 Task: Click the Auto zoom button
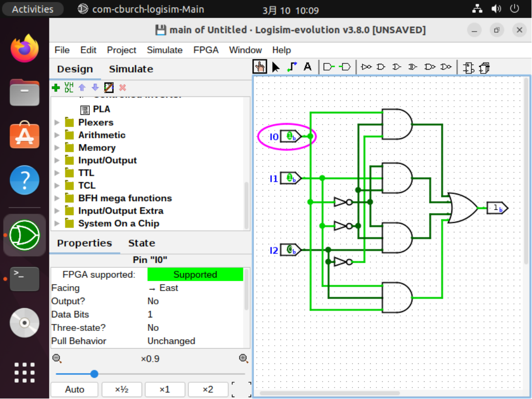pos(74,389)
